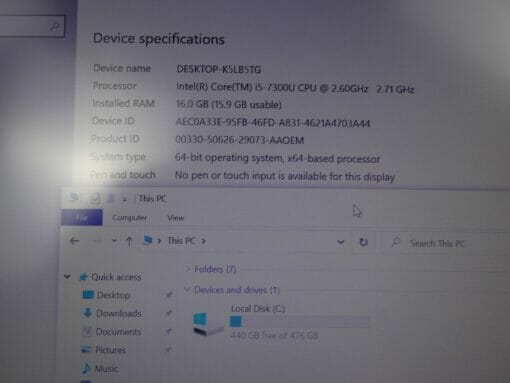This screenshot has height=383, width=510.
Task: Click the Documents folder icon
Action: point(87,331)
